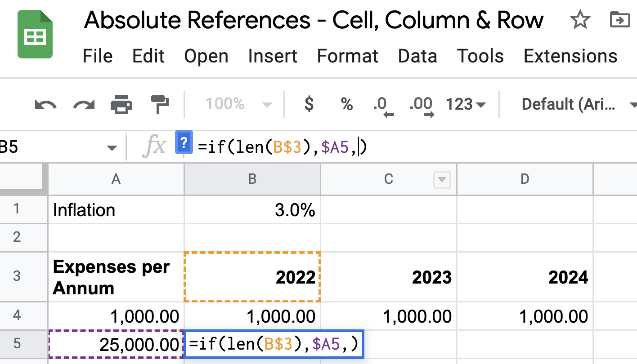Viewport: 637px width, 364px height.
Task: Click the Move to folder icon
Action: [x=620, y=20]
